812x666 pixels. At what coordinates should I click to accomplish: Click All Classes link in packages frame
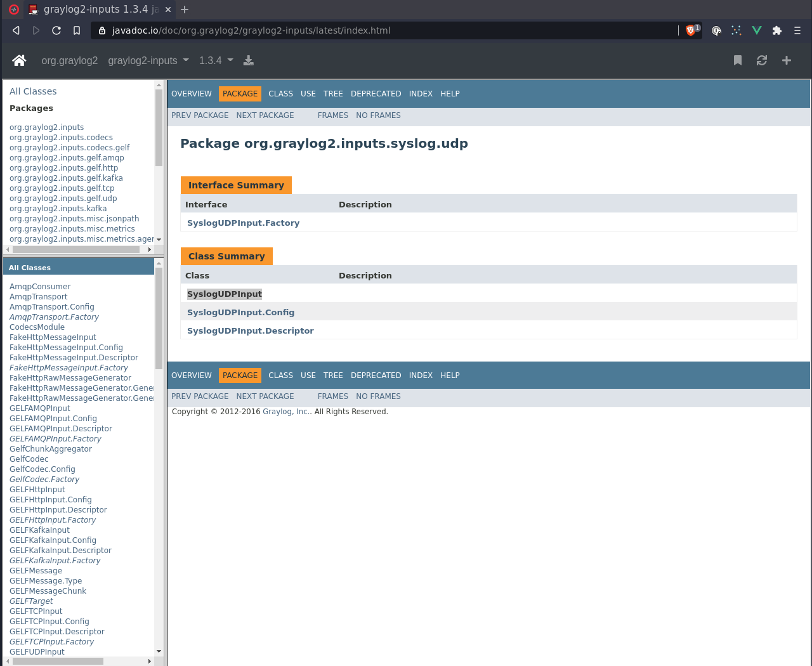click(x=33, y=91)
